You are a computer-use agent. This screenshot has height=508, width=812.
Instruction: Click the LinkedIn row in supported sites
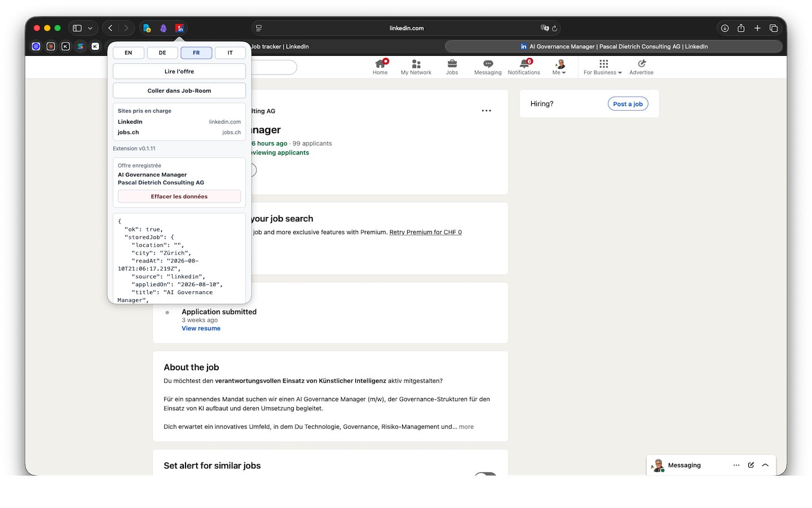179,122
